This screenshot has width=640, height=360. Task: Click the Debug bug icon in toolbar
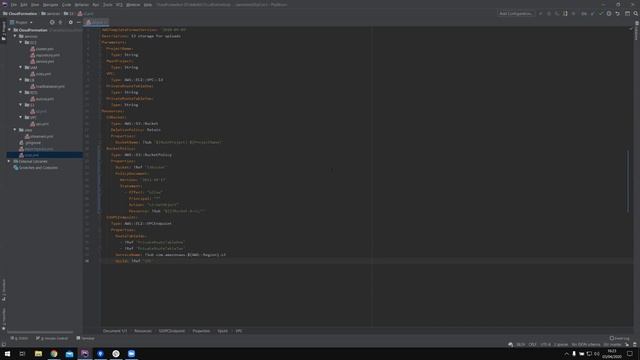pyautogui.click(x=549, y=13)
